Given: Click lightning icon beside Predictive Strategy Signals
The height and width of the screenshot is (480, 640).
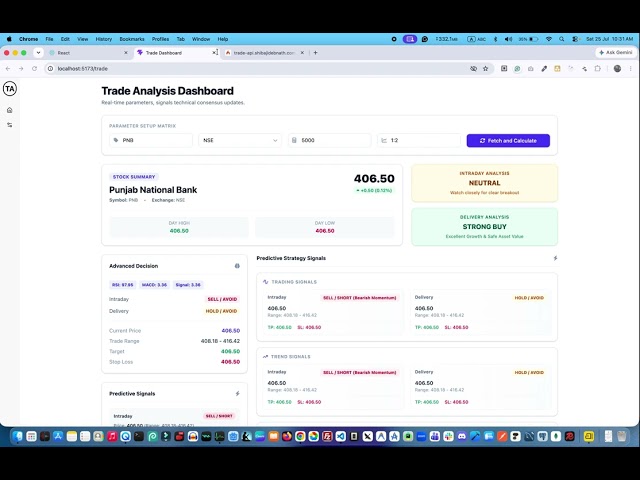Looking at the screenshot, I should (x=555, y=258).
